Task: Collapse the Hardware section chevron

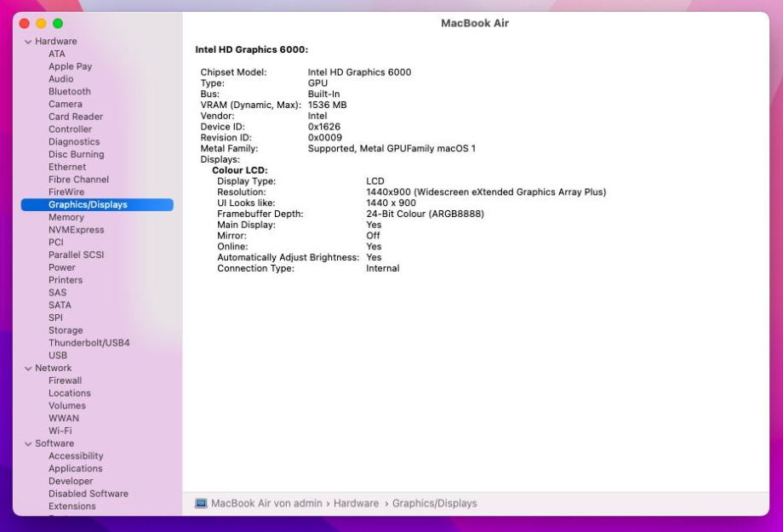Action: click(x=28, y=42)
